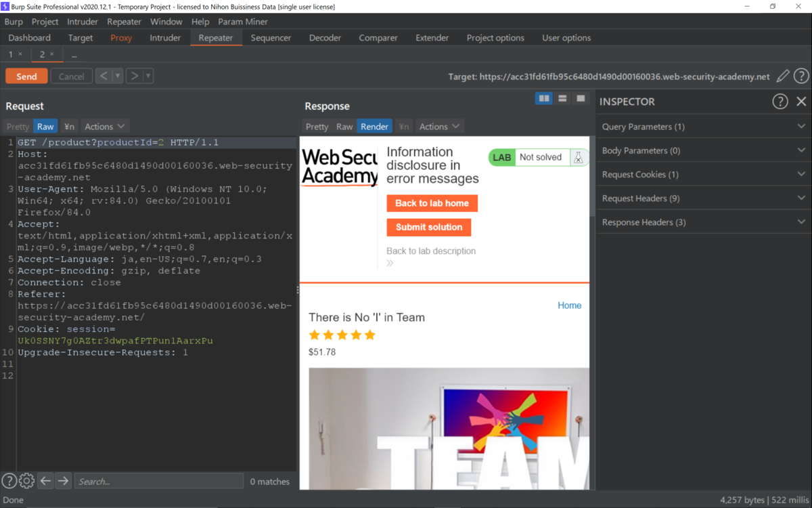The height and width of the screenshot is (508, 812).
Task: Open Inspector help question mark icon
Action: click(780, 102)
